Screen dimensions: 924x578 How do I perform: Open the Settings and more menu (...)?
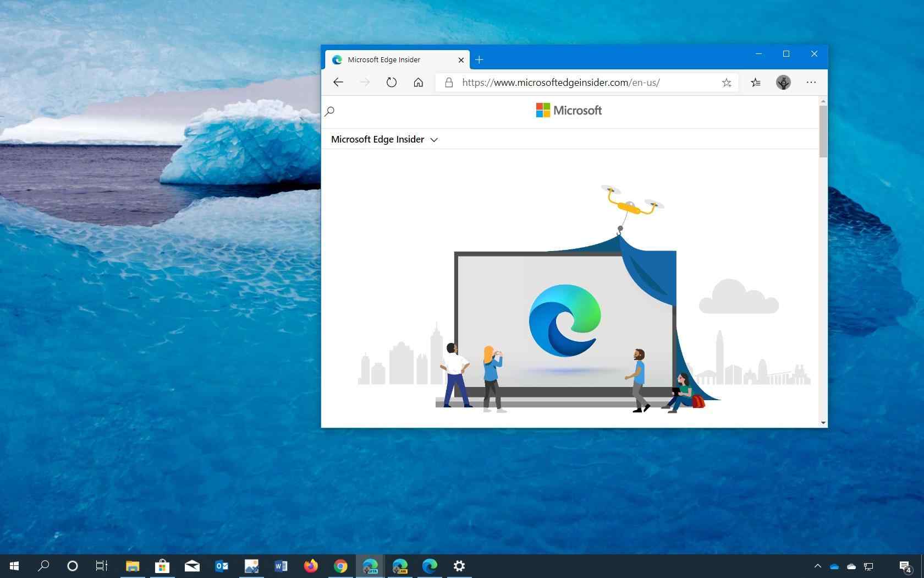(x=811, y=83)
